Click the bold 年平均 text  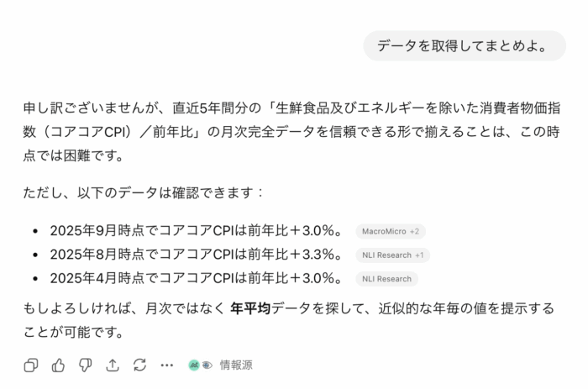249,308
